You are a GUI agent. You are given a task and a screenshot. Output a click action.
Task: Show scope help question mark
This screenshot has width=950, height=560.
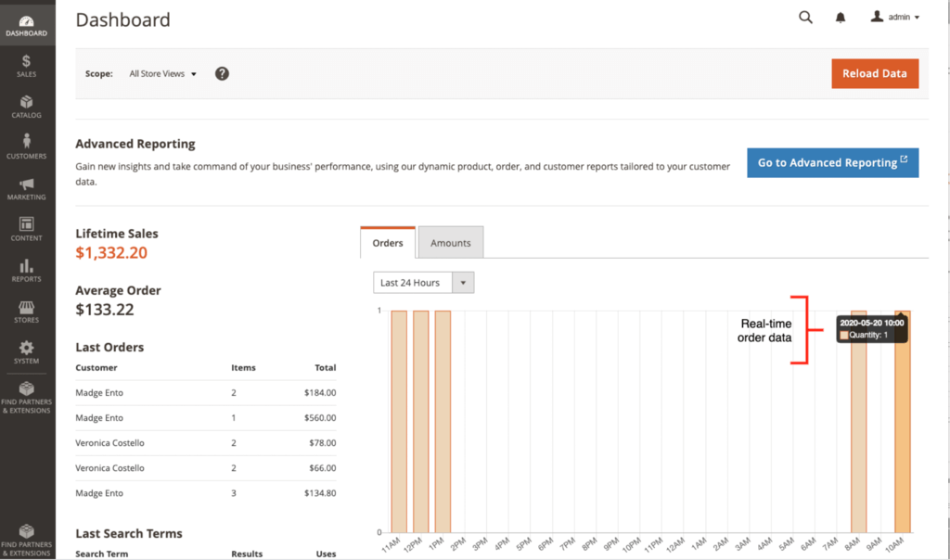[222, 74]
